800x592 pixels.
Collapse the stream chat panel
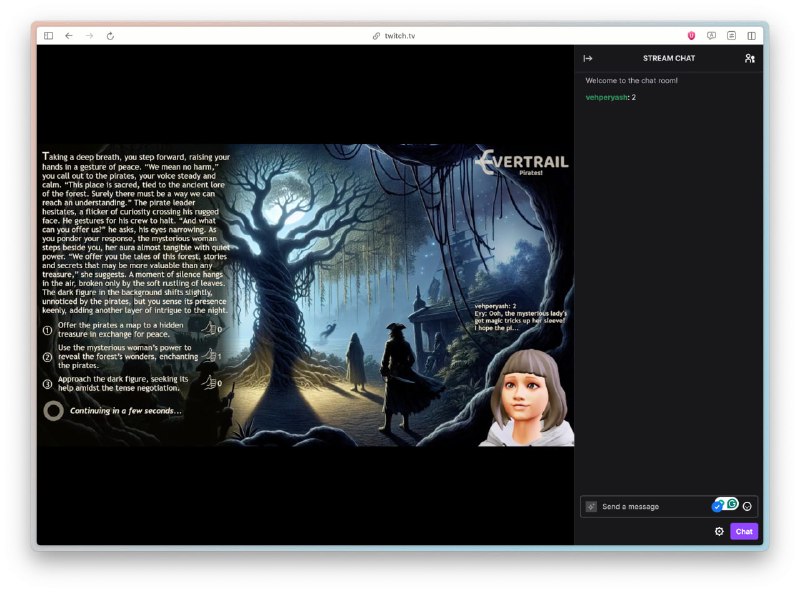click(x=588, y=59)
